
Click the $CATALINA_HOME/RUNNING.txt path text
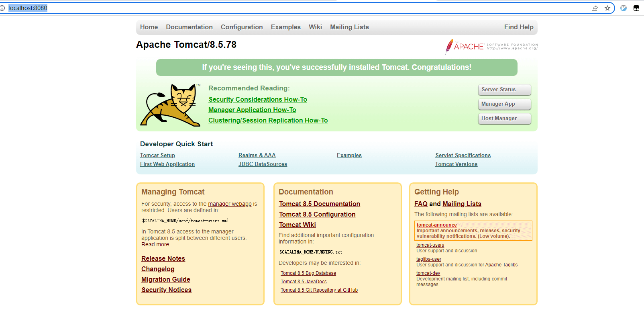311,252
